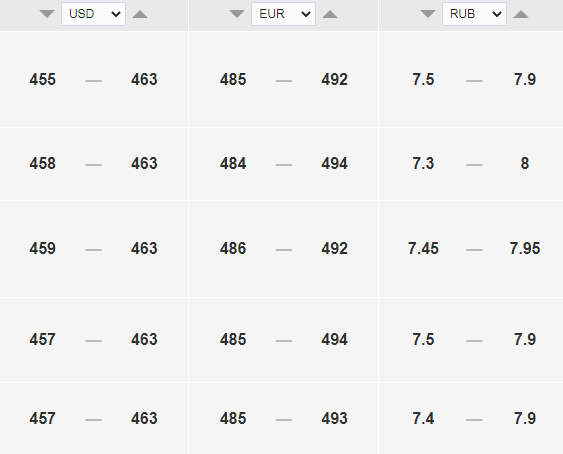563x454 pixels.
Task: Sort EUR column ascending with up arrow
Action: pos(330,14)
